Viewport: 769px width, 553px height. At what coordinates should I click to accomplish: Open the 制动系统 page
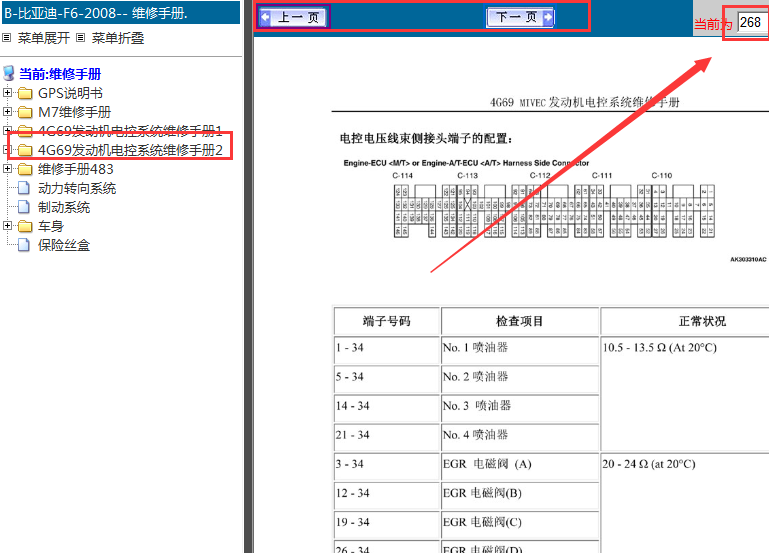click(64, 207)
